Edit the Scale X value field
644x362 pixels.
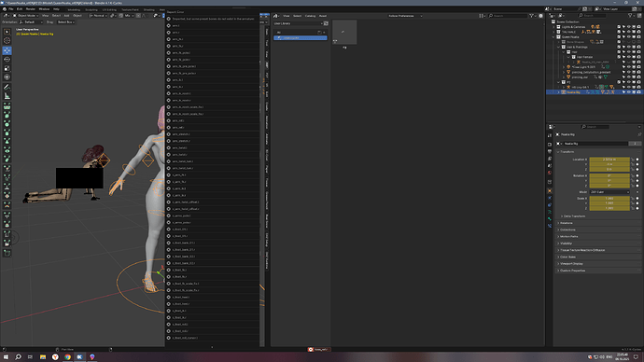pos(609,198)
